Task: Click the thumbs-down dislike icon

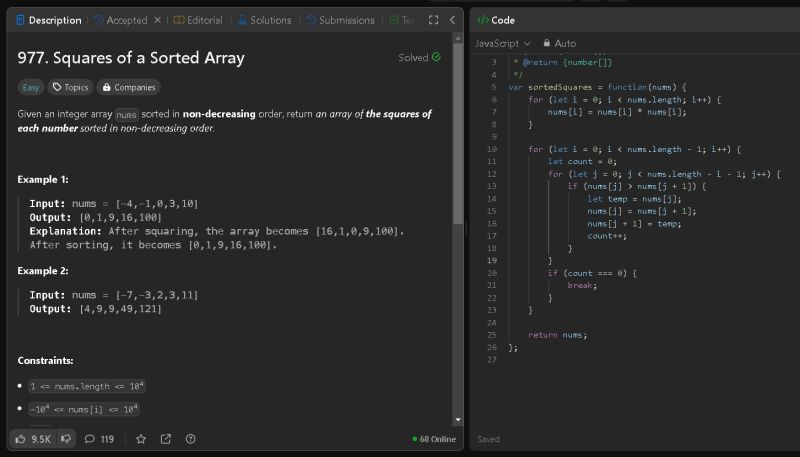Action: pos(67,438)
